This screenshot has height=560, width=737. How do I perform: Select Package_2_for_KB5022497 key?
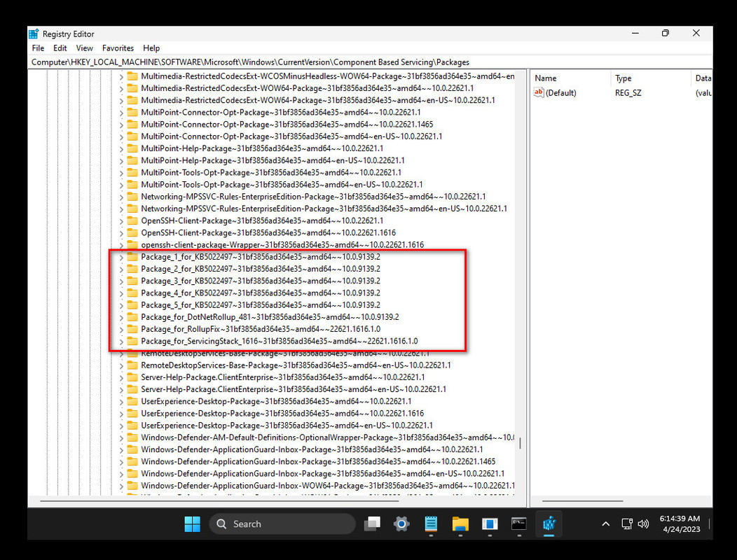click(261, 269)
